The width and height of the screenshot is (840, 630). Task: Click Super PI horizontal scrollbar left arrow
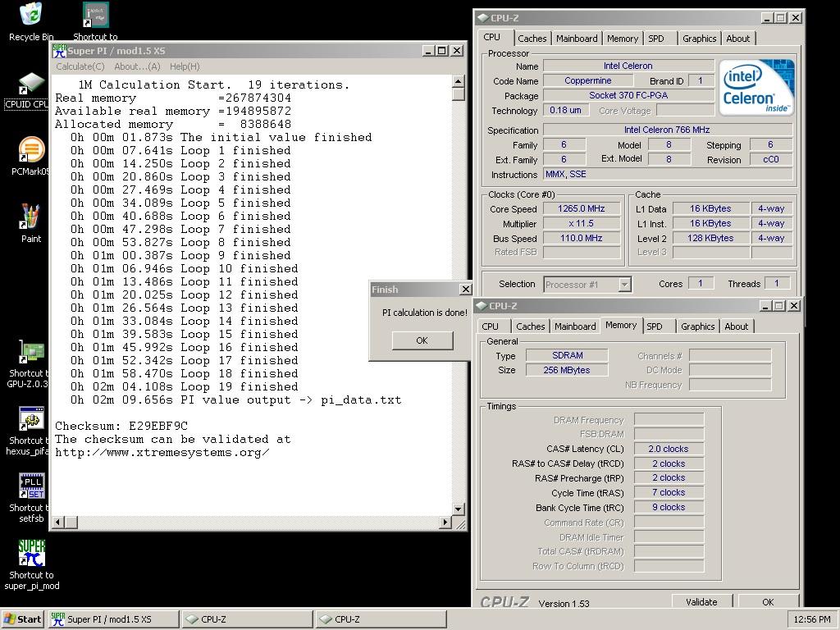coord(58,521)
